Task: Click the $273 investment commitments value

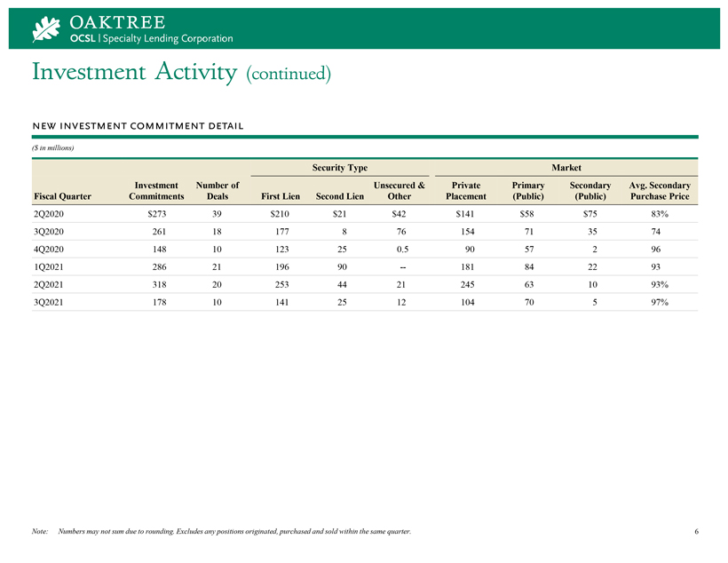Action: coord(156,214)
